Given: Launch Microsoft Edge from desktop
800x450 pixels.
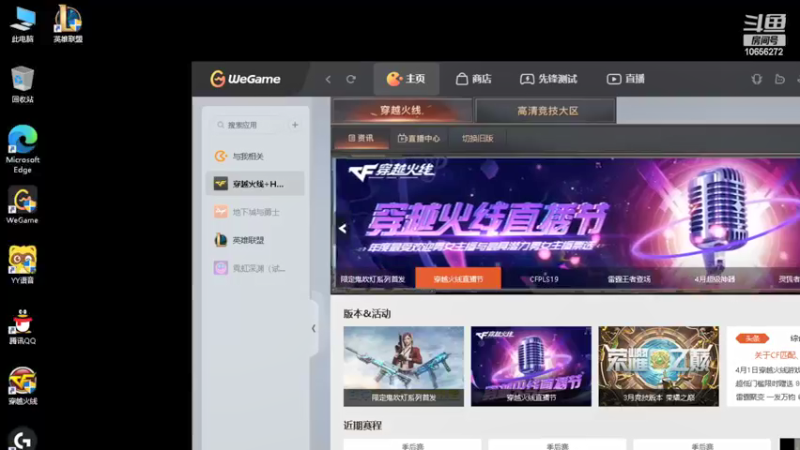Looking at the screenshot, I should [x=22, y=149].
